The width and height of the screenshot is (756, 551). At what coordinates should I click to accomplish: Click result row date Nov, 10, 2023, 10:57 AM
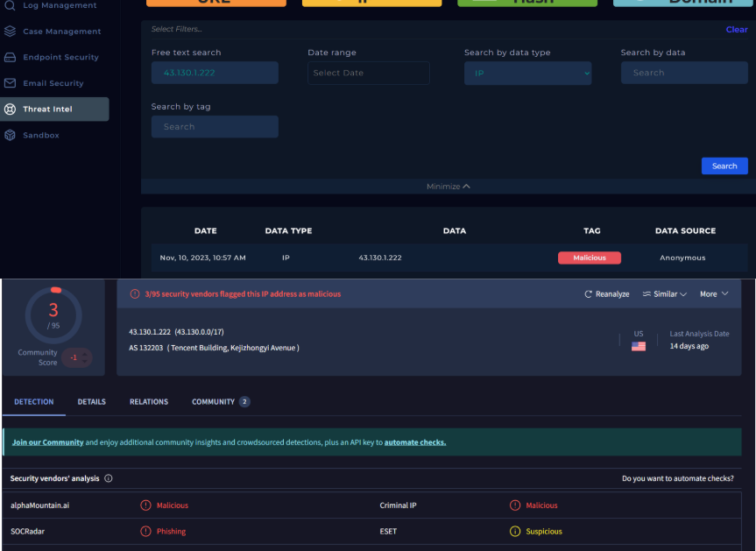[x=203, y=258]
